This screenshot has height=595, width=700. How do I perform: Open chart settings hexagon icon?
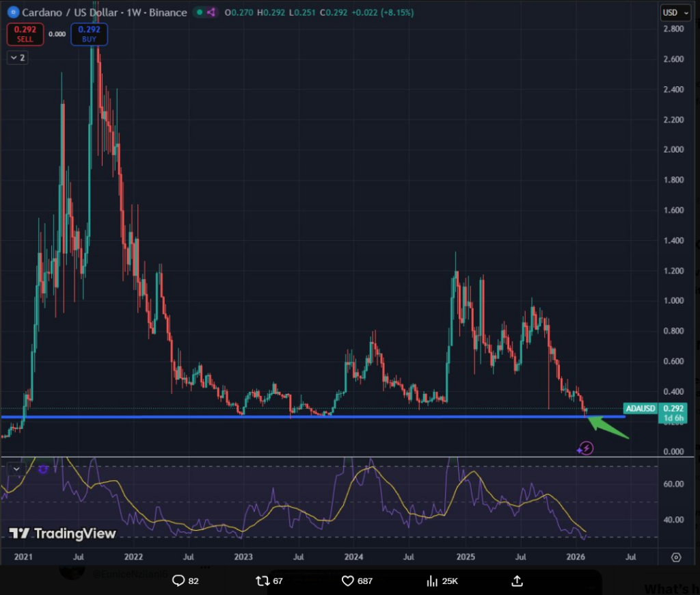coord(675,557)
